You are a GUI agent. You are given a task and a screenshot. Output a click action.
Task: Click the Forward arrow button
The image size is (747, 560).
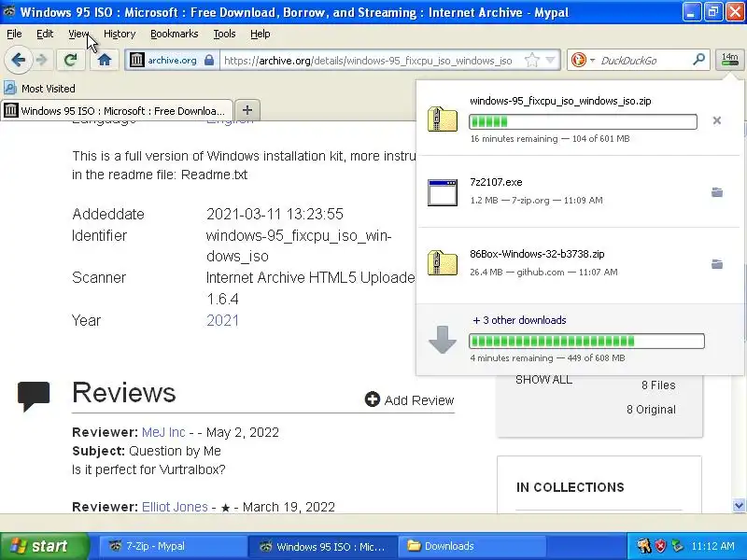pos(42,60)
